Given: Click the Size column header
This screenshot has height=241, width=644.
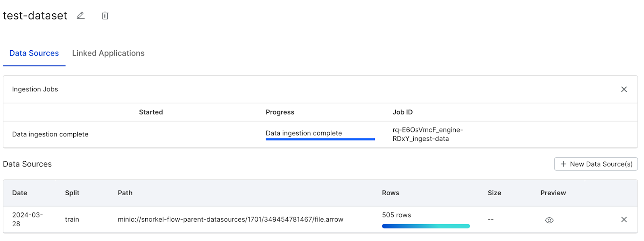Looking at the screenshot, I should [494, 193].
